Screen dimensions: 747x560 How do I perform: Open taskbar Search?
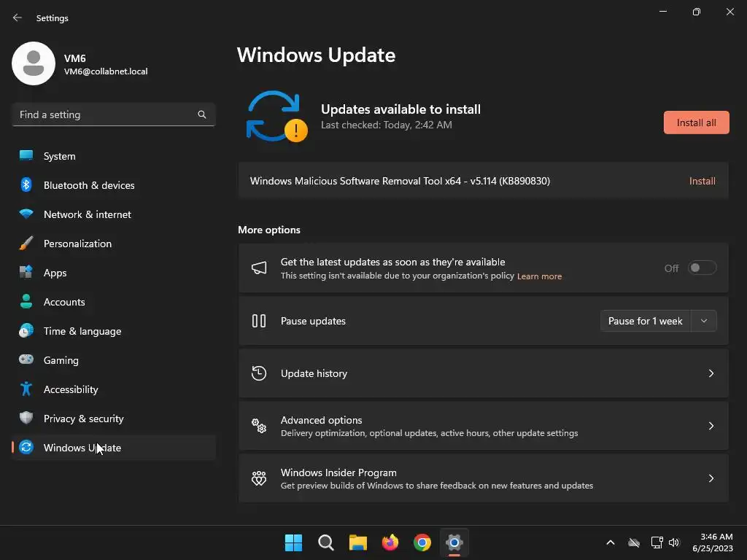click(x=326, y=542)
